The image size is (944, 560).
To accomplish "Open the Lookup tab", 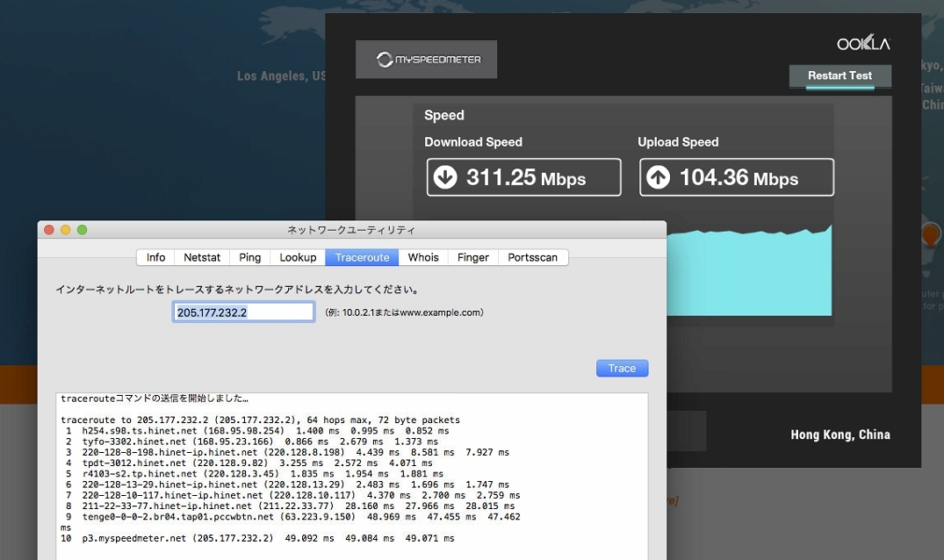I will point(298,257).
